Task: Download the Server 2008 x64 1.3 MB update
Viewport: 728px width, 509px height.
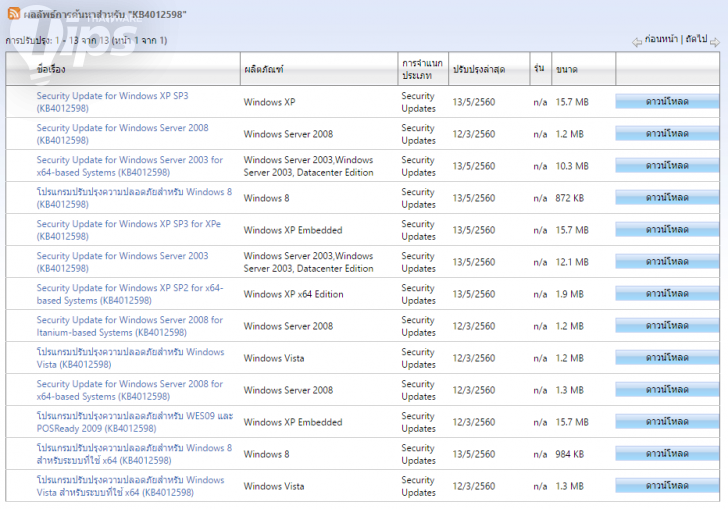Action: pyautogui.click(x=667, y=390)
